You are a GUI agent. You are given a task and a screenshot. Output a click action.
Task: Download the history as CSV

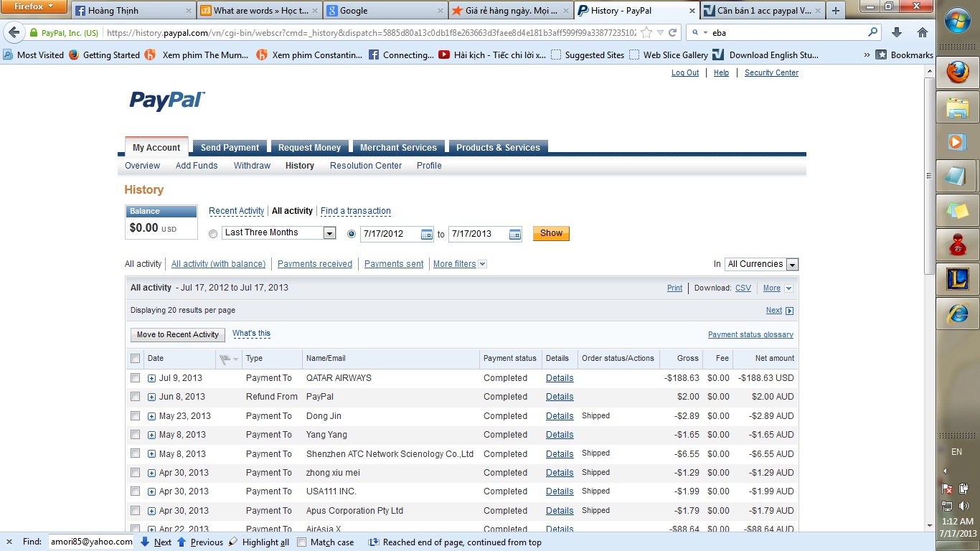pyautogui.click(x=743, y=288)
